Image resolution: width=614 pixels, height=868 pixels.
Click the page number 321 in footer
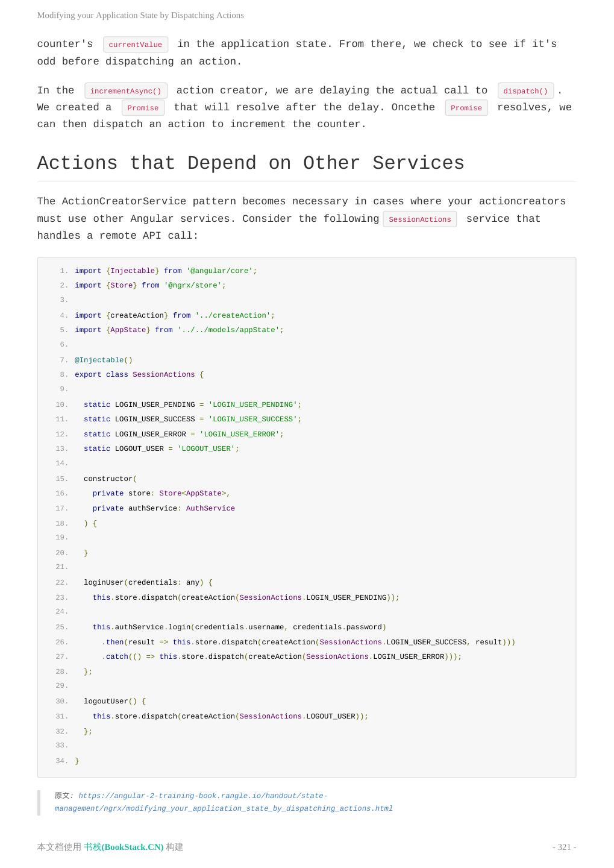pyautogui.click(x=564, y=847)
